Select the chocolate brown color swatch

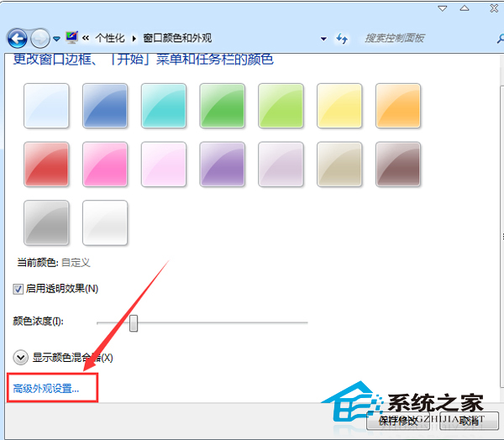point(398,165)
